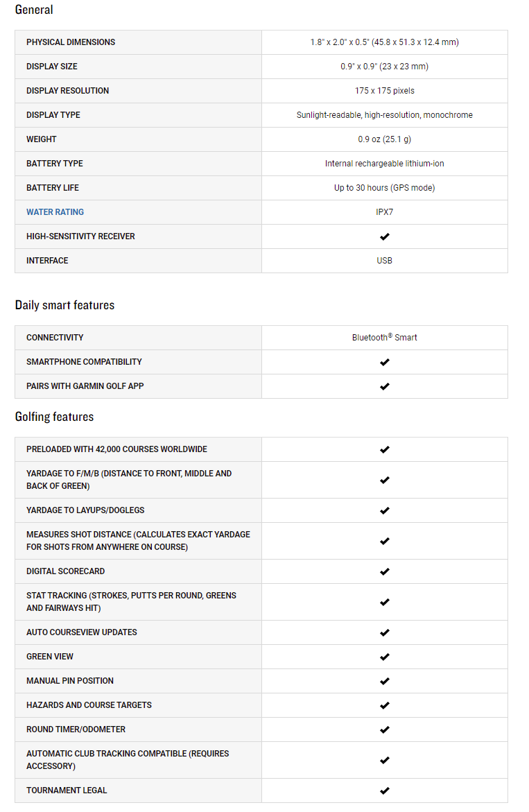Click checkmark for Manual Pin Position

[x=385, y=682]
